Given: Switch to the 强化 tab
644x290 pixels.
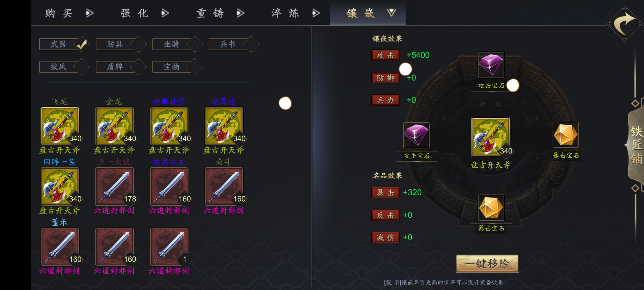Looking at the screenshot, I should (134, 13).
